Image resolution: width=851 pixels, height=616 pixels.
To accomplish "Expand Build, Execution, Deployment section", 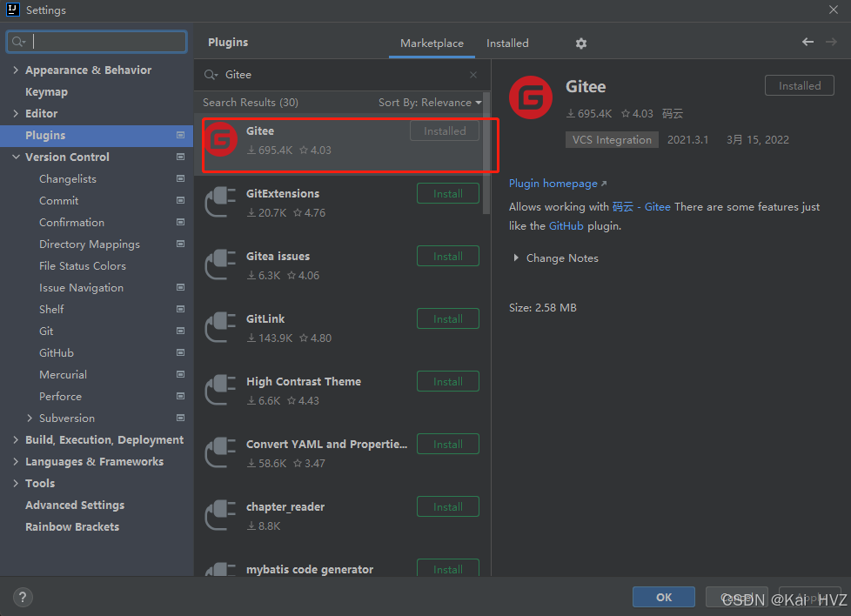I will coord(16,439).
